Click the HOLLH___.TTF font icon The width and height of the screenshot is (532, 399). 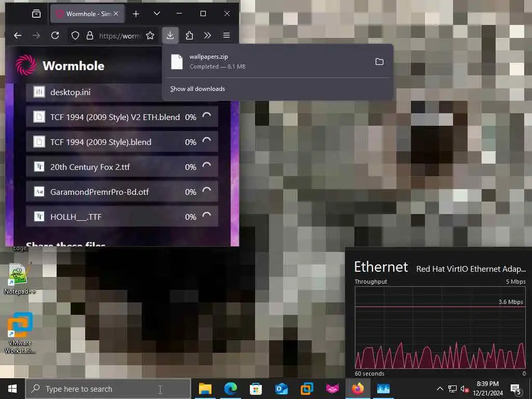39,217
